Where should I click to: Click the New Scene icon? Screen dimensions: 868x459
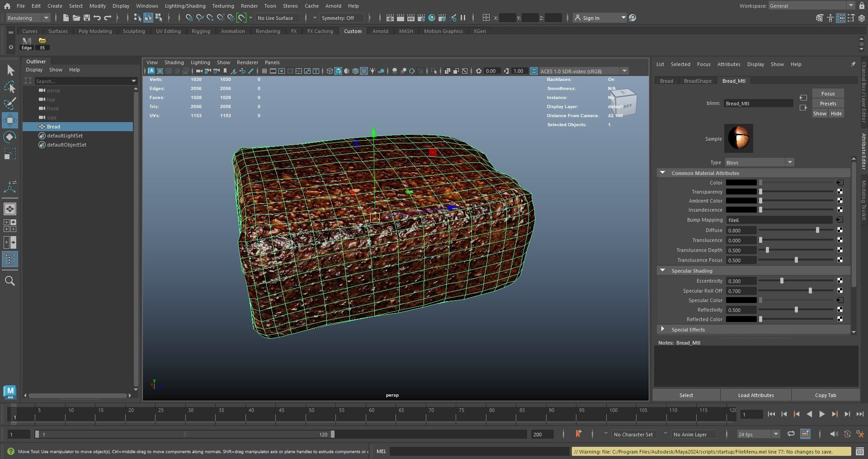pyautogui.click(x=66, y=18)
